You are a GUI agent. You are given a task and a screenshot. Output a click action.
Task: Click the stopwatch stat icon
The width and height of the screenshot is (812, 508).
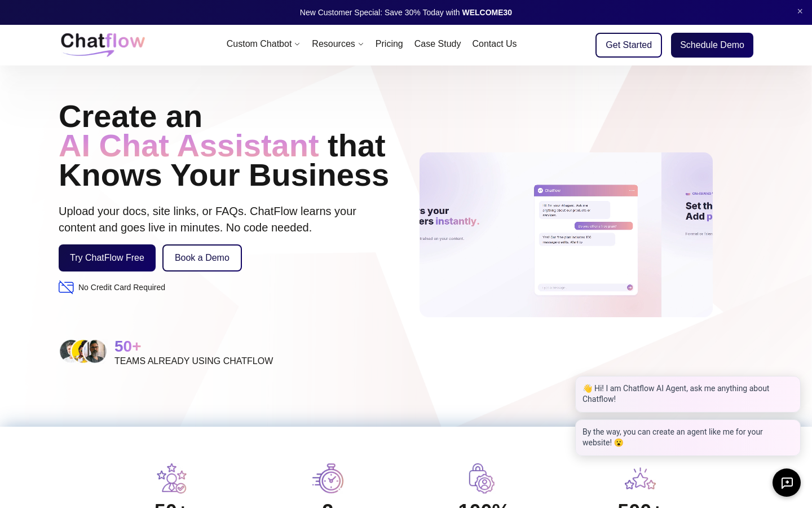328,479
